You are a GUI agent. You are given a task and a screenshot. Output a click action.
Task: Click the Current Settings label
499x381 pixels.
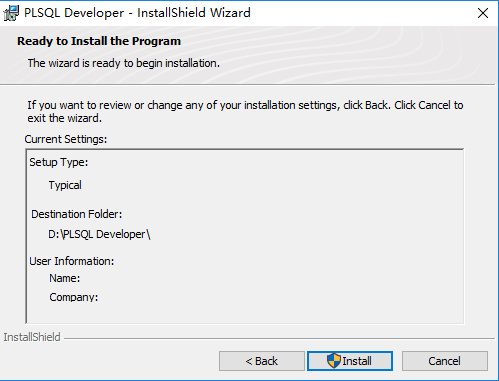66,139
